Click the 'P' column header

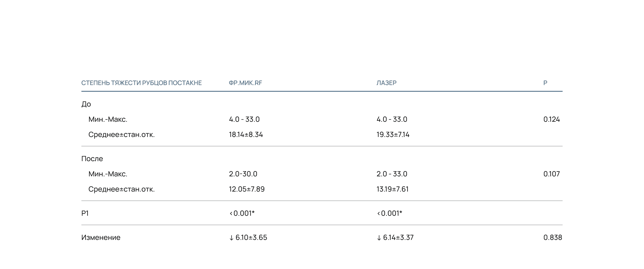pyautogui.click(x=545, y=83)
